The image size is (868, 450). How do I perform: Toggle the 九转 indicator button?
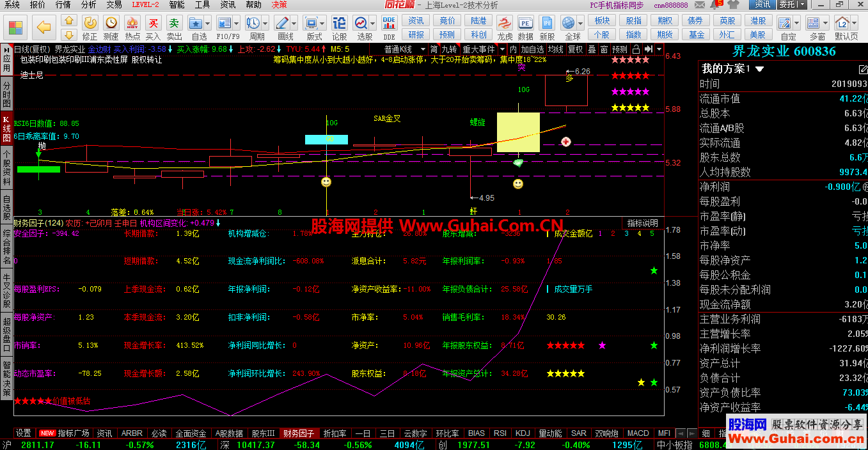pyautogui.click(x=449, y=49)
